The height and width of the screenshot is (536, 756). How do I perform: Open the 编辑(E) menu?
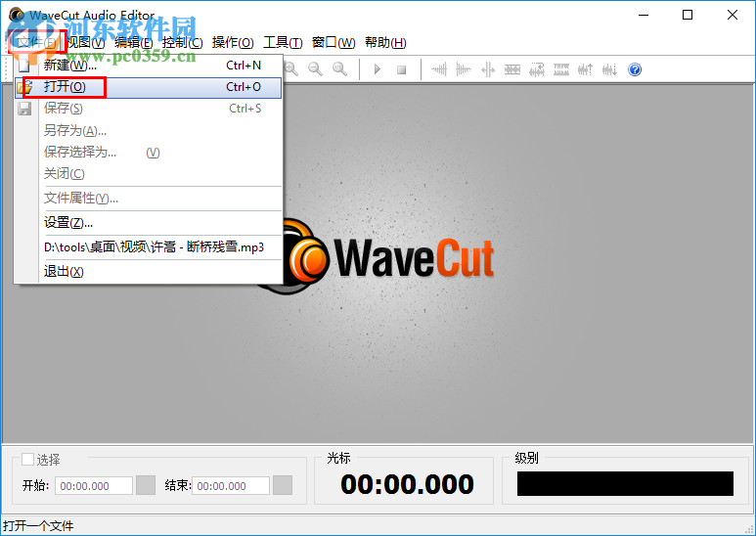pos(134,42)
